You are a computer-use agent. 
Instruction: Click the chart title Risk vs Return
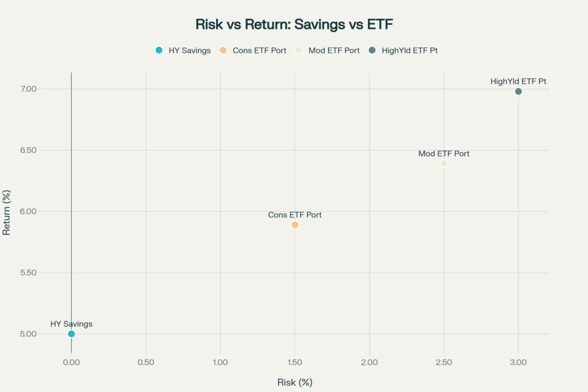(294, 24)
